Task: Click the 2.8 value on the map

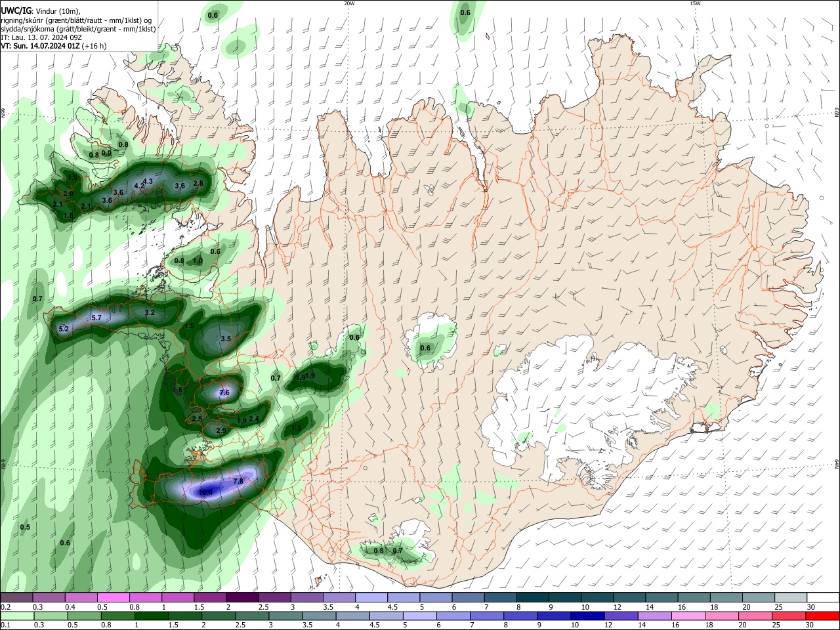Action: (x=198, y=183)
